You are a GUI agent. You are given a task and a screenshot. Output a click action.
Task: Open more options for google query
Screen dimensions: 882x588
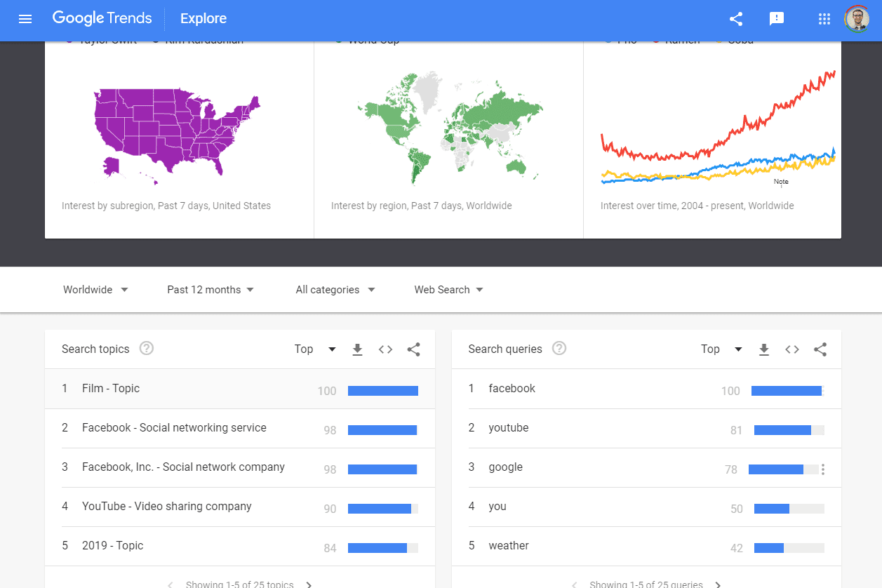click(823, 469)
